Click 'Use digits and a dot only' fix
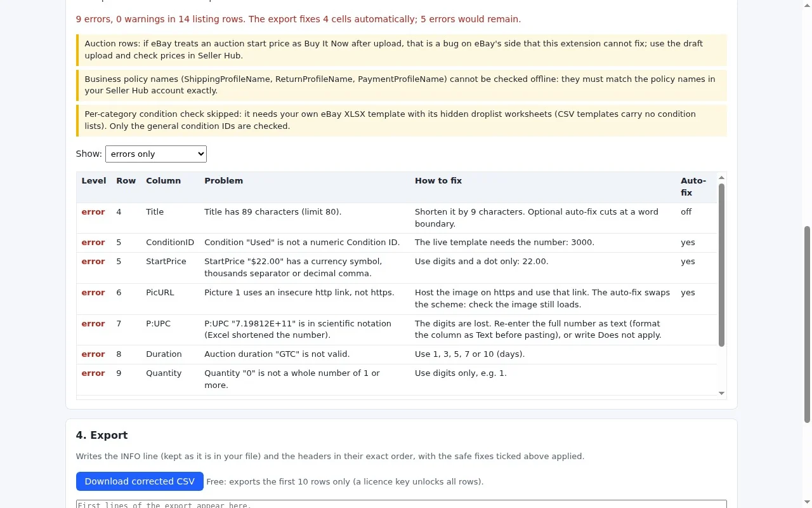812x508 pixels. (x=481, y=262)
